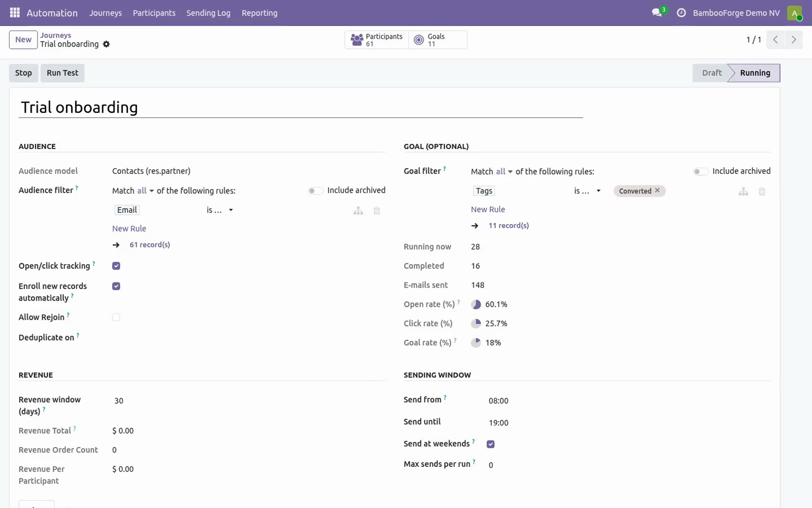812x508 pixels.
Task: Toggle Include archived for goal filter
Action: [x=700, y=172]
